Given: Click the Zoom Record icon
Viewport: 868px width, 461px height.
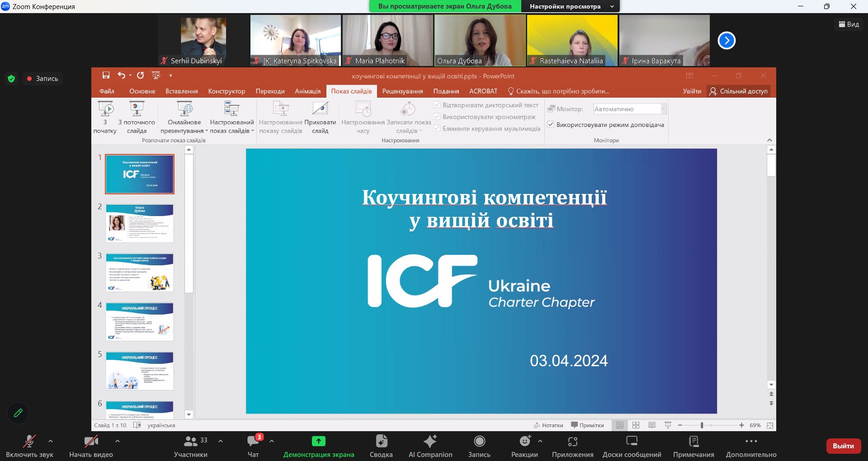Looking at the screenshot, I should 480,441.
